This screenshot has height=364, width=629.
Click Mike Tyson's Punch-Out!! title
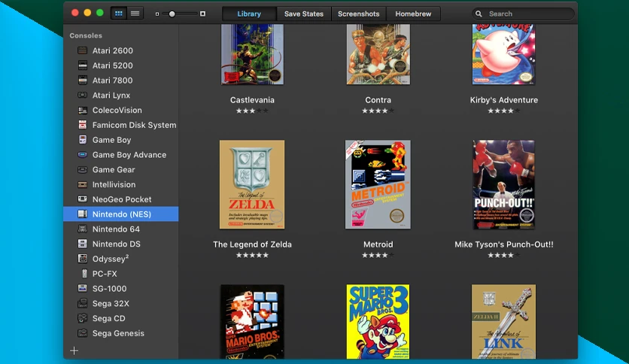[504, 244]
